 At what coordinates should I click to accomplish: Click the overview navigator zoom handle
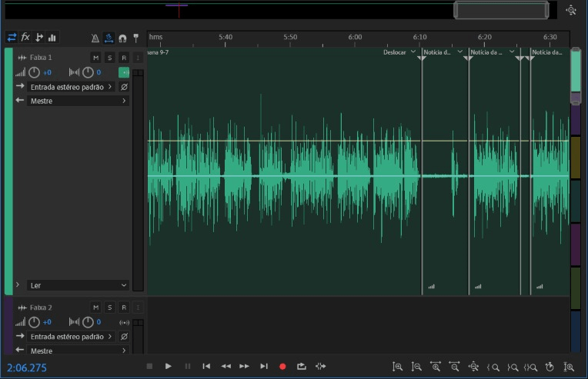[501, 10]
